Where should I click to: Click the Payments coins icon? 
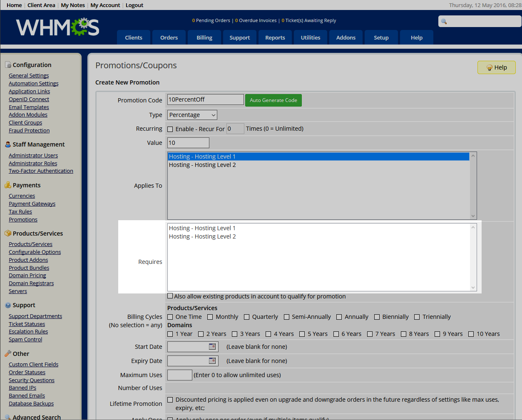pos(8,185)
